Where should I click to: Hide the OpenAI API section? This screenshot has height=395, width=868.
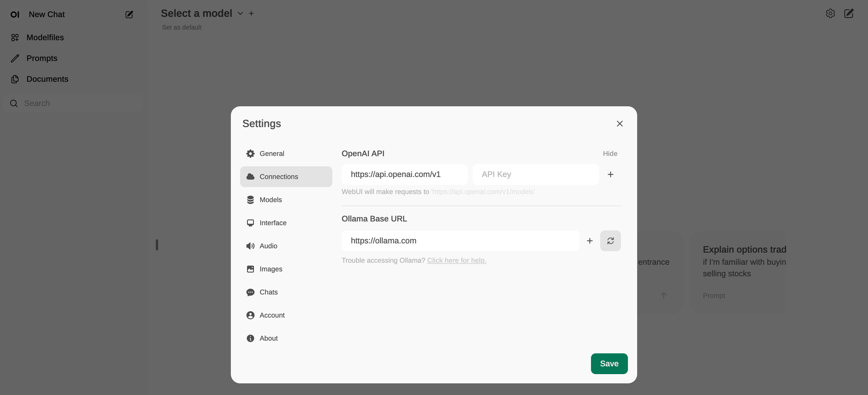[610, 153]
